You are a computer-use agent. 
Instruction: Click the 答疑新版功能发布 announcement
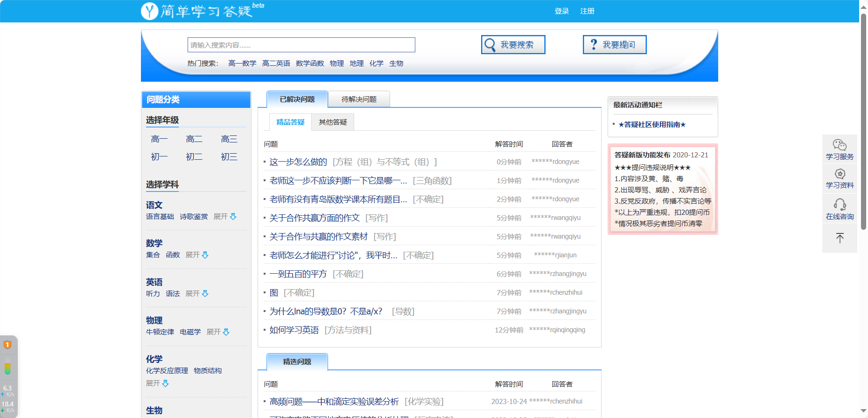[x=642, y=155]
